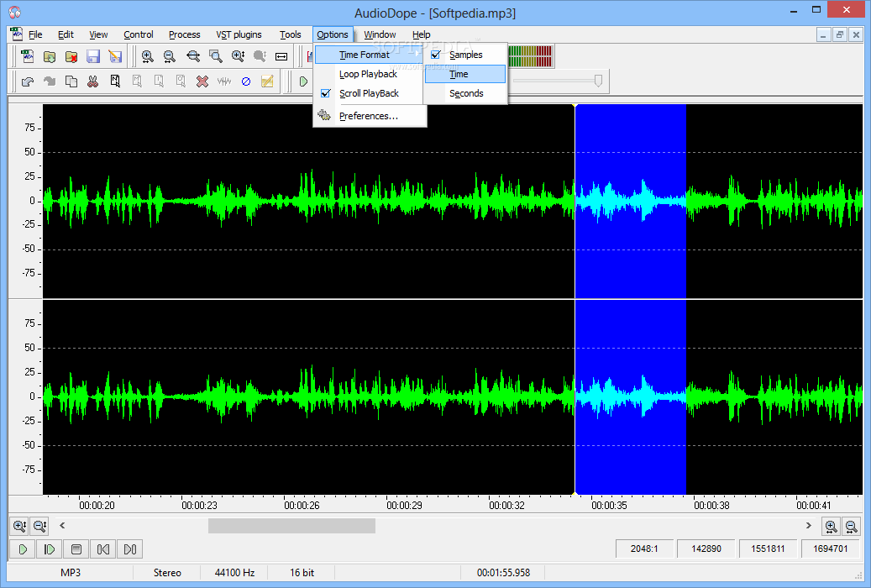Screen dimensions: 871x588
Task: Choose Time in the Time Format submenu
Action: (465, 74)
